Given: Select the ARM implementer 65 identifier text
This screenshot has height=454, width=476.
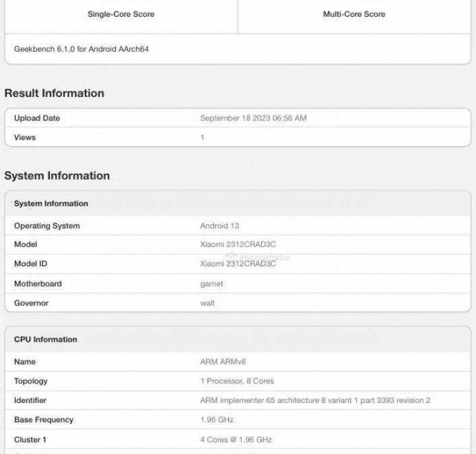Looking at the screenshot, I should (315, 400).
